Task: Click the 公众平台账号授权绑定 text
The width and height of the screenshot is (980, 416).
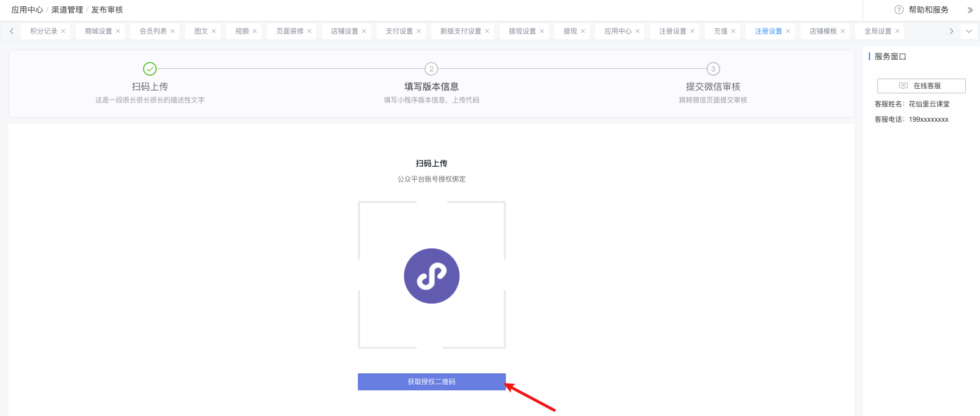Action: 431,179
